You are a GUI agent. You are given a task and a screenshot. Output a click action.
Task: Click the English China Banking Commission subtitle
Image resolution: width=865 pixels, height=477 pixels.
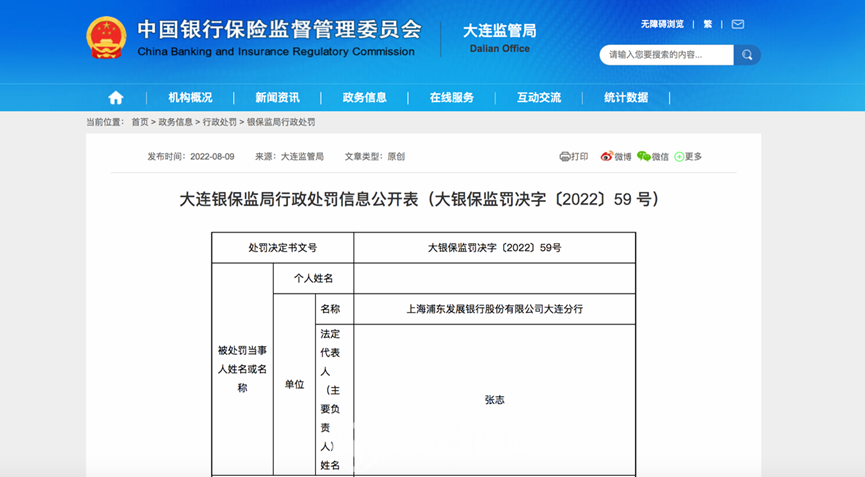point(276,52)
